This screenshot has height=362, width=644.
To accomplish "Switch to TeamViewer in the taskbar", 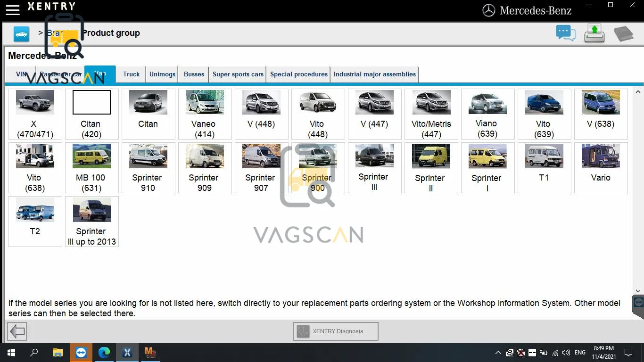I will point(81,353).
